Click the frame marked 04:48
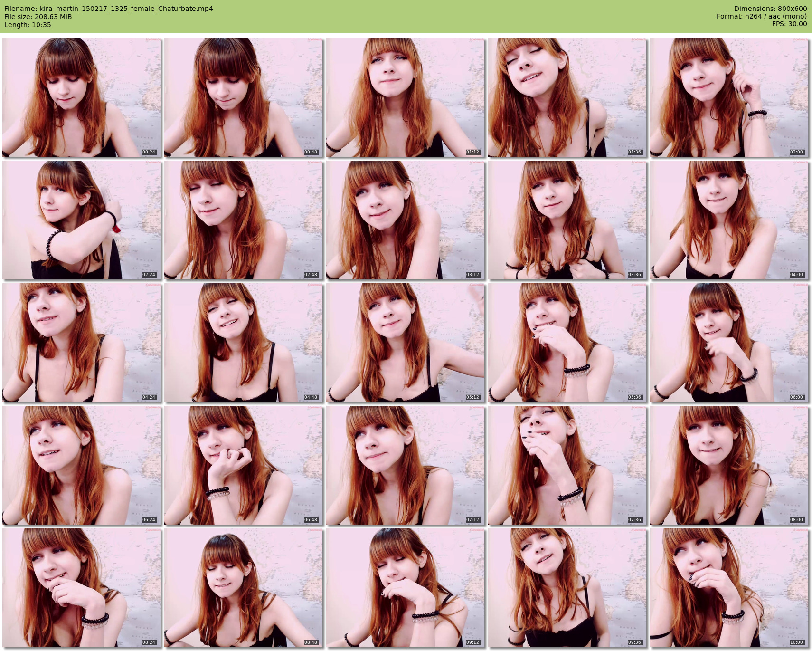 pyautogui.click(x=244, y=343)
